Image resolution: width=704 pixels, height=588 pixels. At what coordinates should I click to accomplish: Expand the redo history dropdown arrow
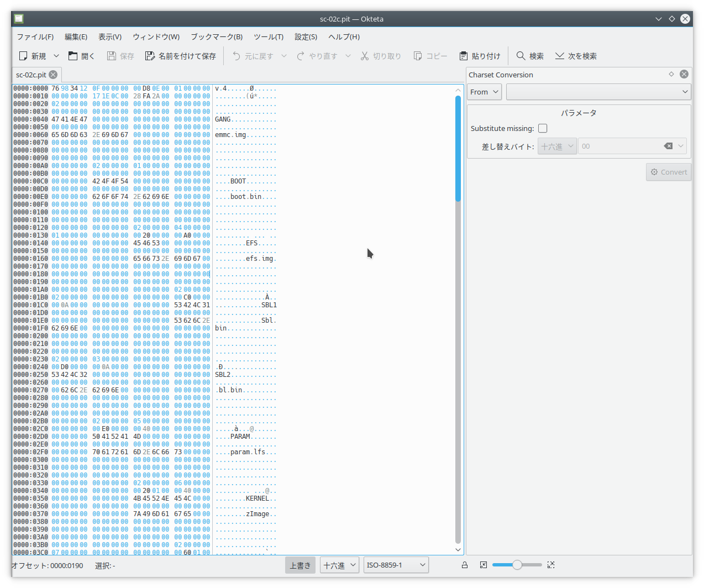coord(348,56)
